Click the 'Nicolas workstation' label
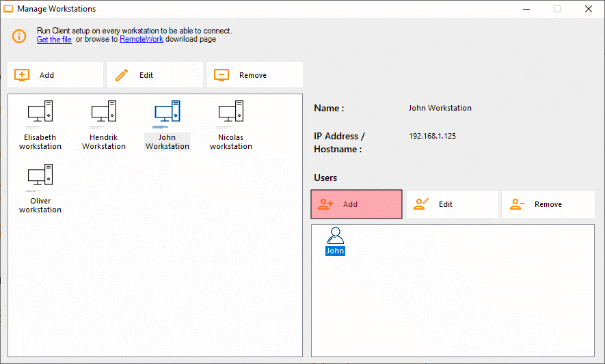 click(x=231, y=142)
